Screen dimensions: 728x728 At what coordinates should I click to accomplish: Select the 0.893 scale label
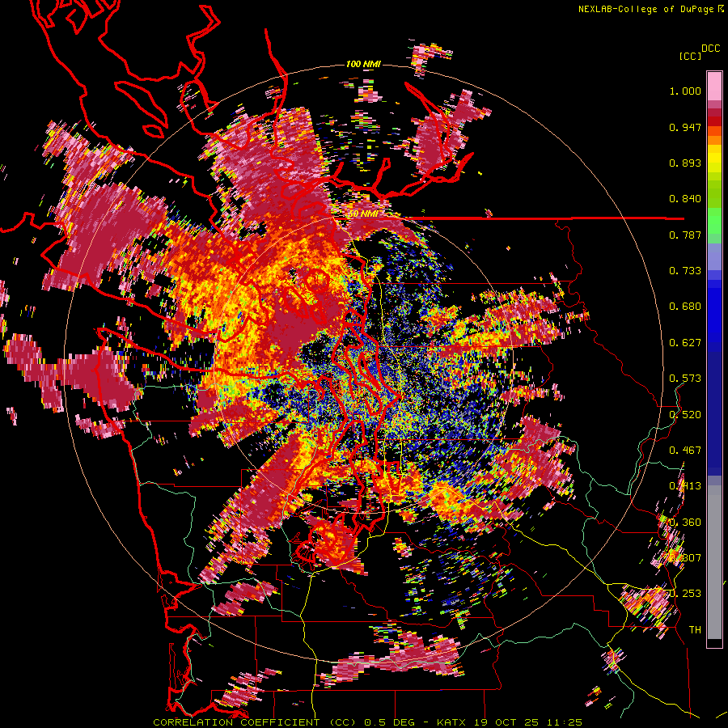click(x=685, y=163)
